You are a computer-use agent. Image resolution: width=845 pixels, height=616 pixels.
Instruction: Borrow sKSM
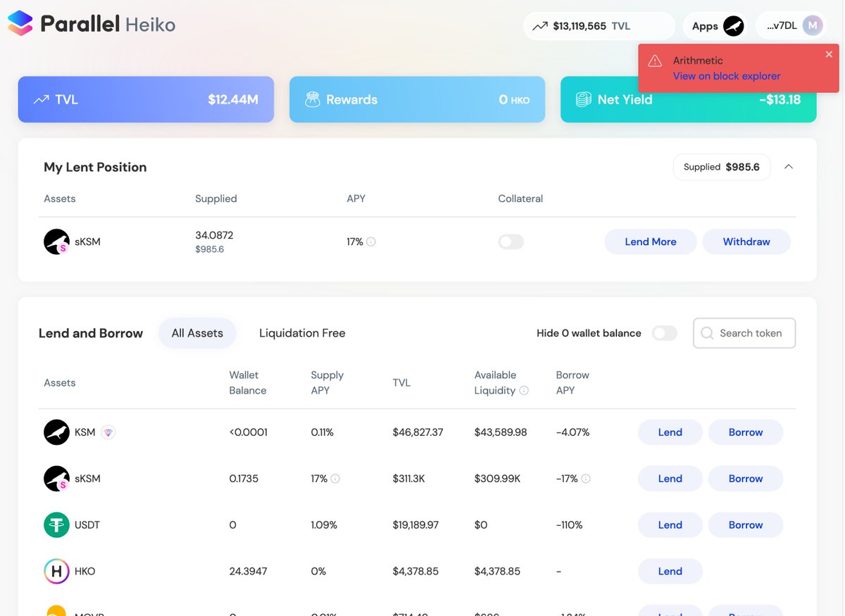coord(746,479)
